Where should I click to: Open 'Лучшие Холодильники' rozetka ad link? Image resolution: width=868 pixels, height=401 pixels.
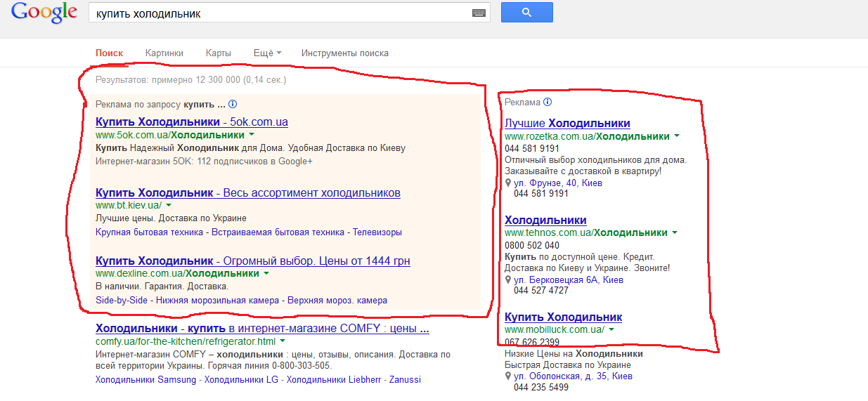pyautogui.click(x=567, y=124)
